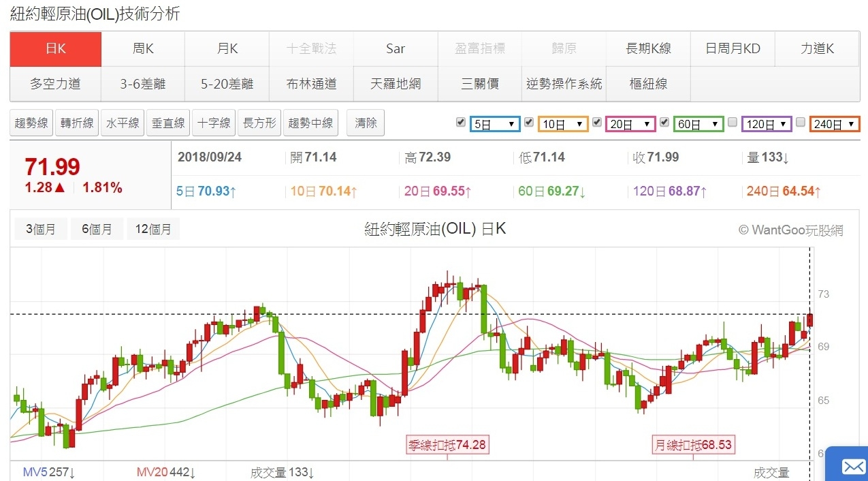Open the 布林通道 indicator tab

312,84
